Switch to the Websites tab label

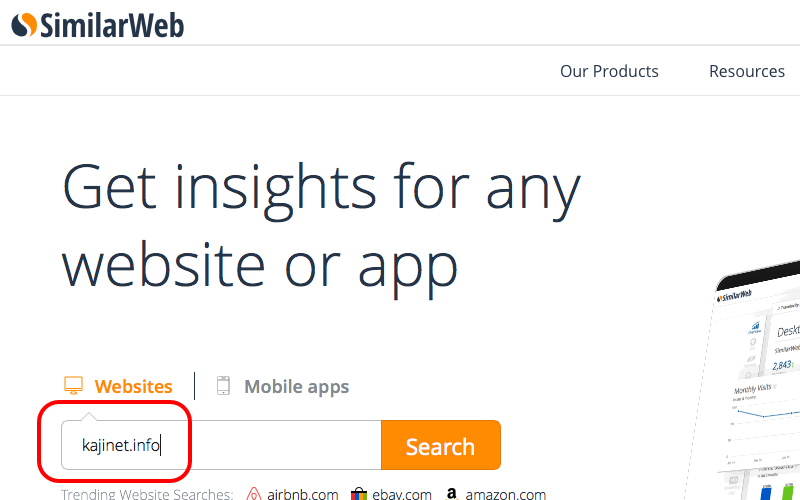133,386
